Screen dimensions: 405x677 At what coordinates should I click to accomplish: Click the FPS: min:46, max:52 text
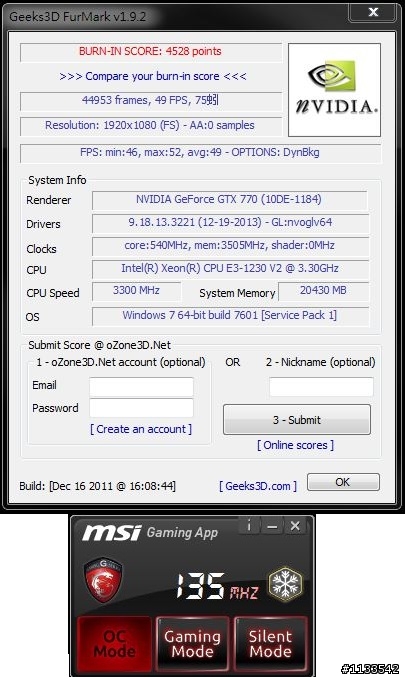coord(200,152)
